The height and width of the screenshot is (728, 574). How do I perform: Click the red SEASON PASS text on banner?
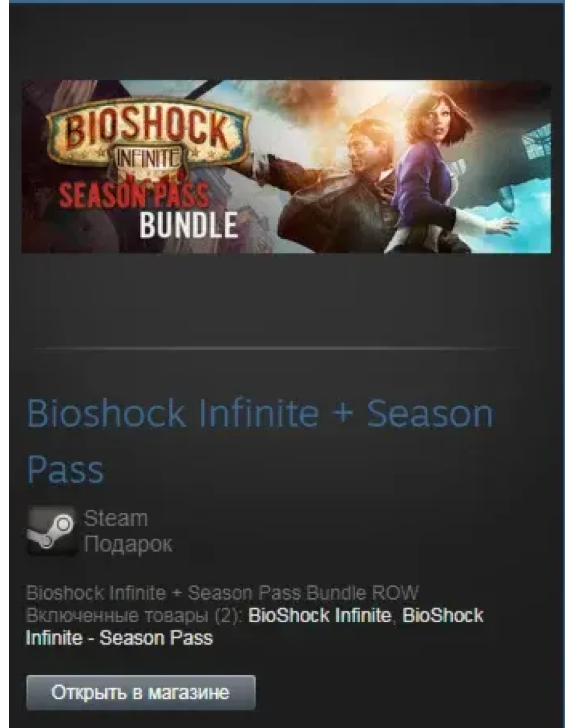pyautogui.click(x=134, y=194)
